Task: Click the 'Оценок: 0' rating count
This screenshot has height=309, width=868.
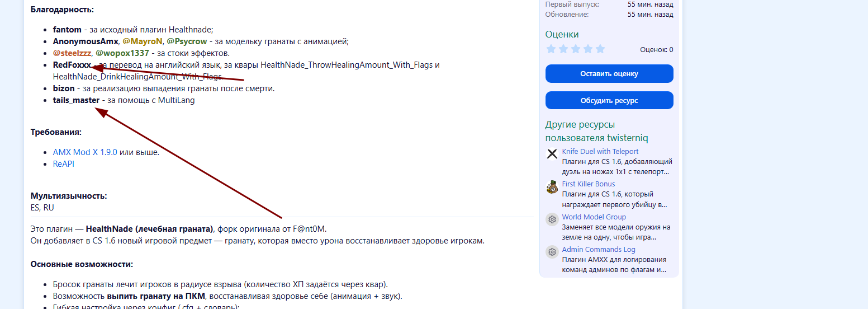Action: tap(657, 49)
